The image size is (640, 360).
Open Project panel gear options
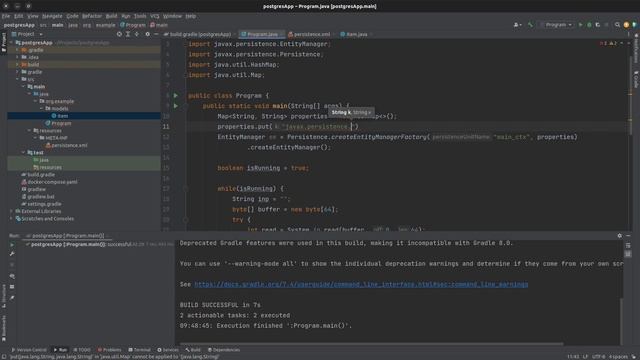click(147, 34)
